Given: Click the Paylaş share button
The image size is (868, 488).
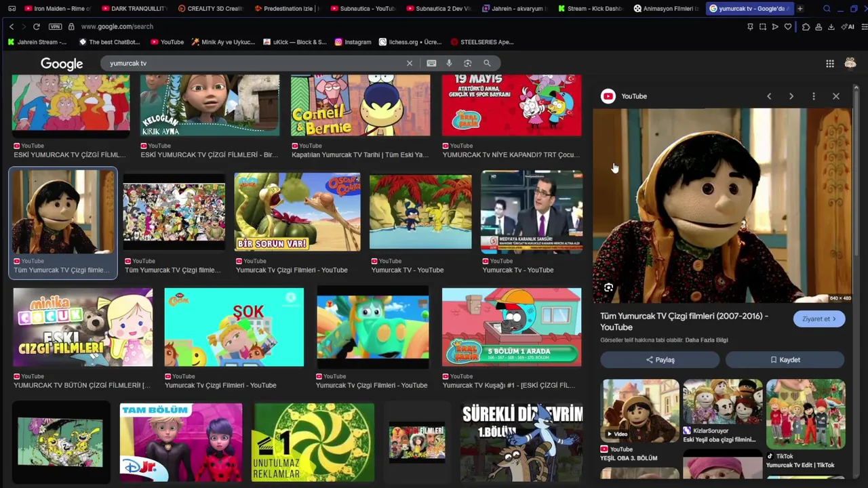Looking at the screenshot, I should click(x=660, y=360).
